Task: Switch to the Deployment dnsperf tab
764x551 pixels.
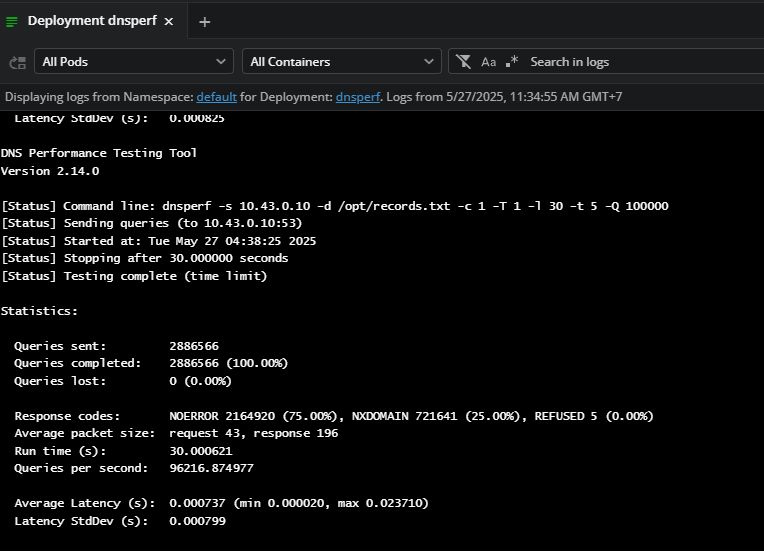Action: (92, 21)
